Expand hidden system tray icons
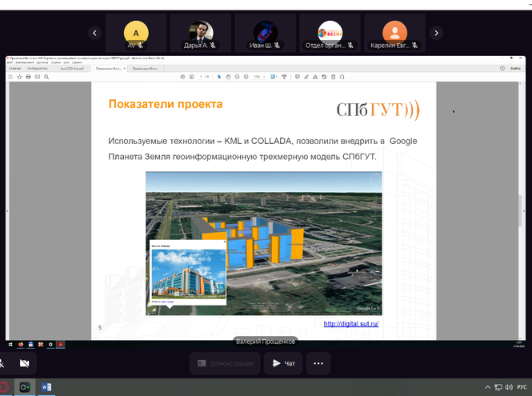532x396 pixels. coord(487,387)
